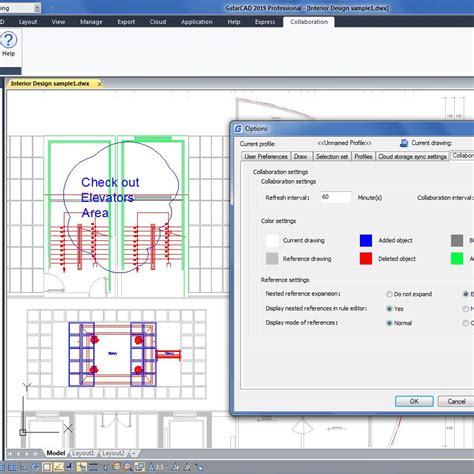Go to first layout tab with navigation arrow
The image size is (474, 474).
coord(10,454)
